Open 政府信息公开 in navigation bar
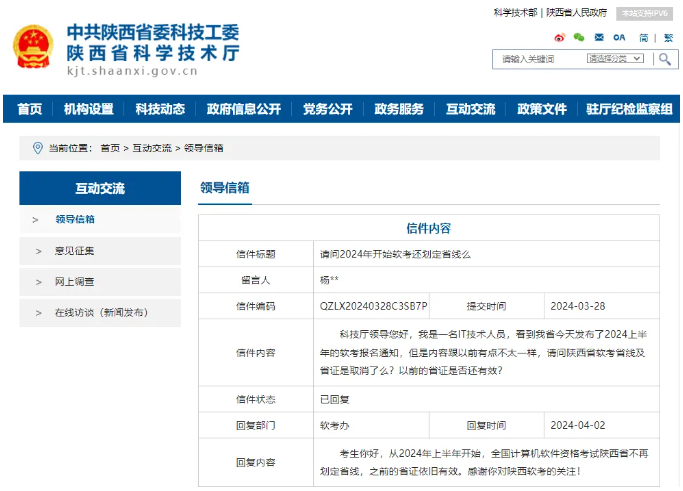Screen dimensions: 683x491 (243, 109)
